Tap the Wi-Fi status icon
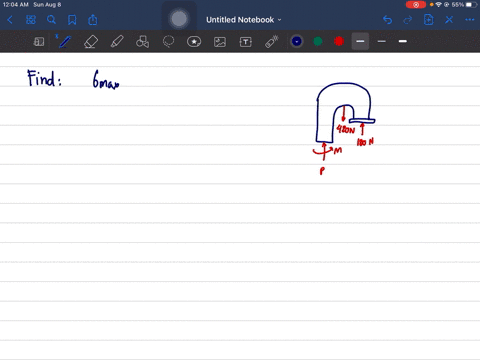 coord(438,5)
